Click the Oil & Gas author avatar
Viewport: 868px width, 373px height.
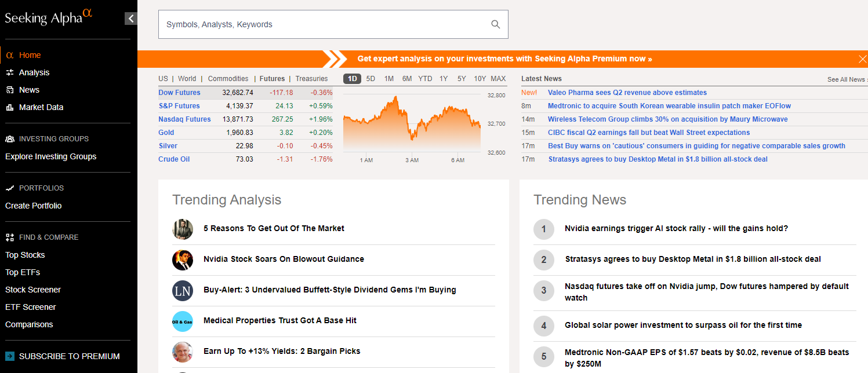tap(183, 321)
